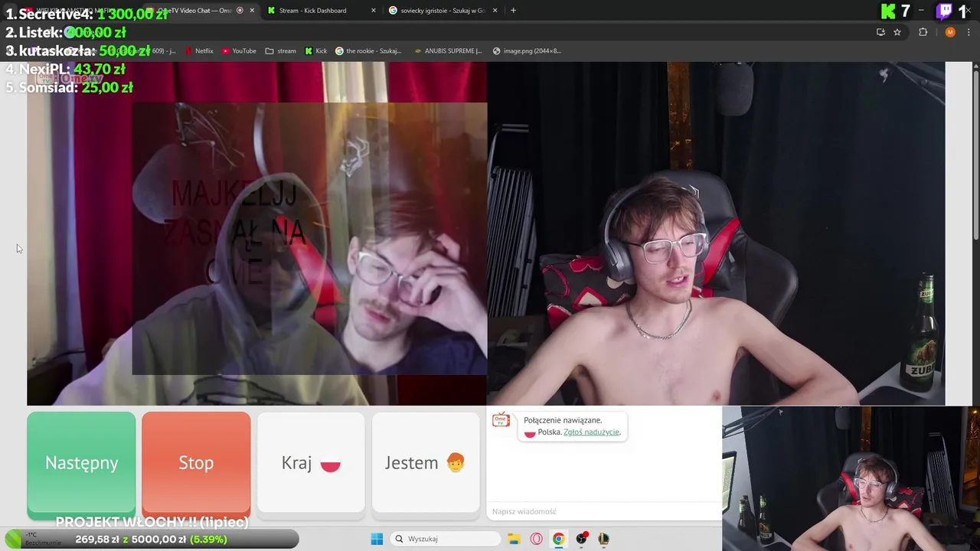Click the green Następny button
Screen dimensions: 980x551
point(81,462)
